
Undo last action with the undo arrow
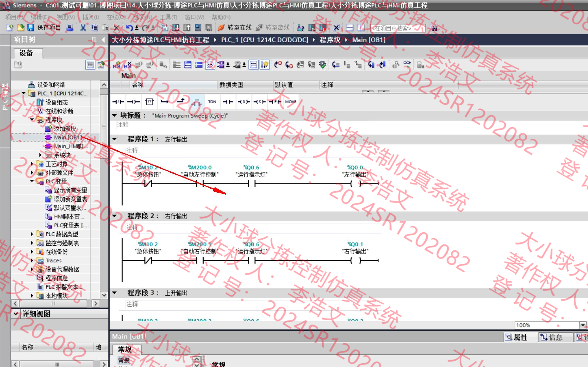[128, 28]
